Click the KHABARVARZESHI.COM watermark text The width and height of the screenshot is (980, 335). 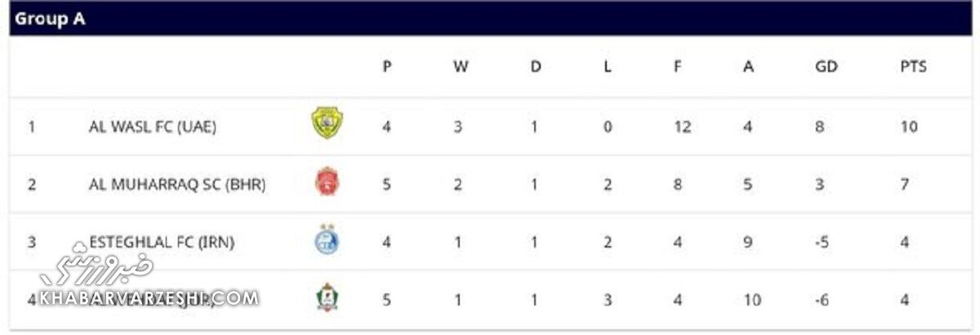[x=147, y=297]
